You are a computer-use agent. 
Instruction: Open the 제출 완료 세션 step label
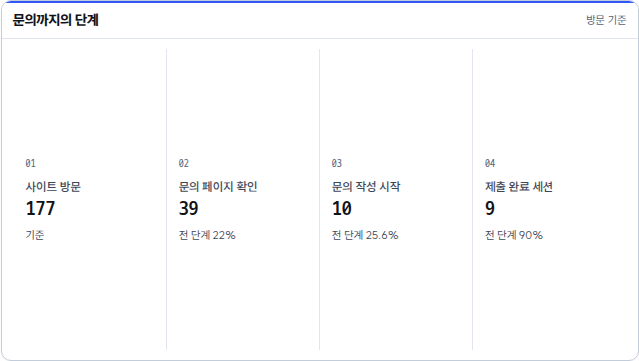coord(519,187)
